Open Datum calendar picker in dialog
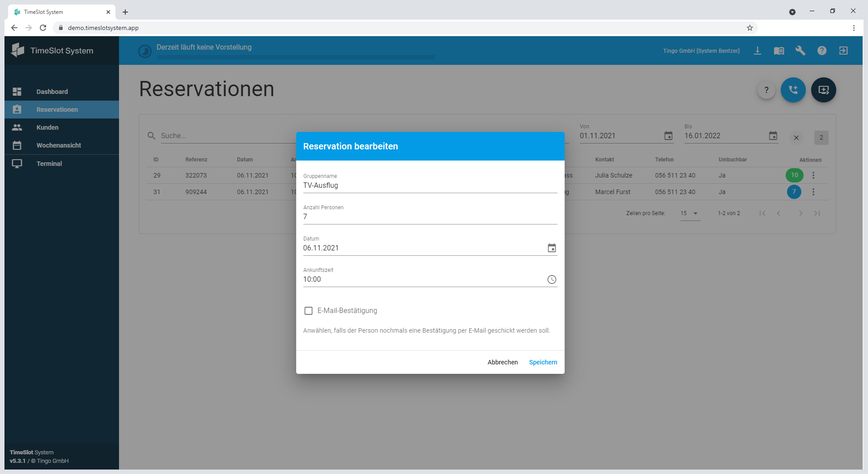868x474 pixels. (552, 248)
